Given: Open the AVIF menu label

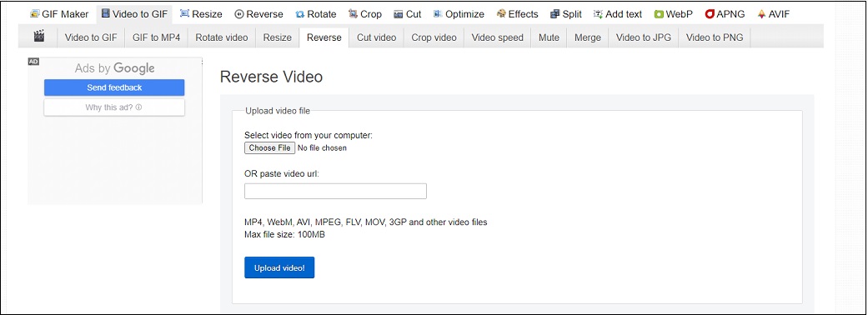Looking at the screenshot, I should tap(780, 14).
